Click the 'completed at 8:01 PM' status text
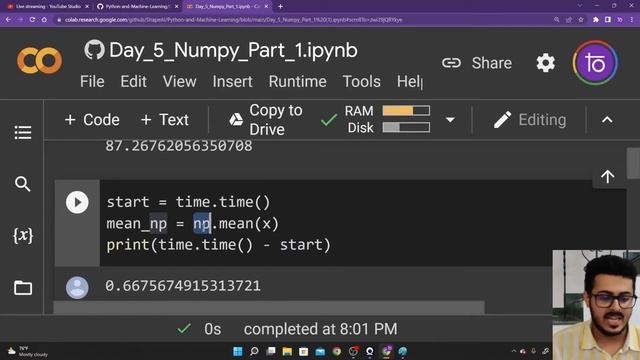The height and width of the screenshot is (360, 640). pos(320,329)
